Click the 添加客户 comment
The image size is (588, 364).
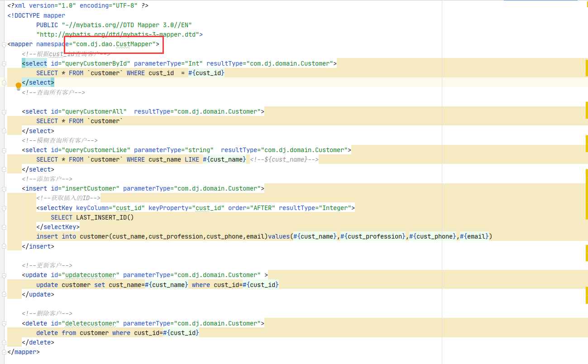coord(48,179)
